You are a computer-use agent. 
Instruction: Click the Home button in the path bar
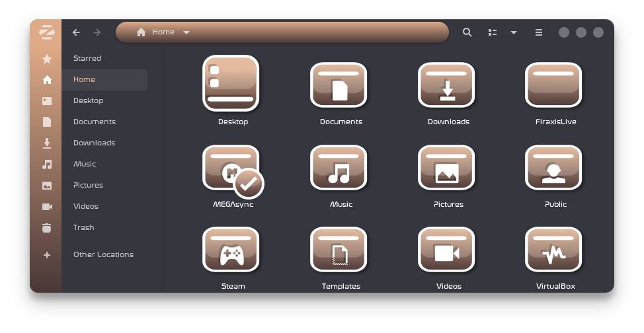pyautogui.click(x=155, y=32)
